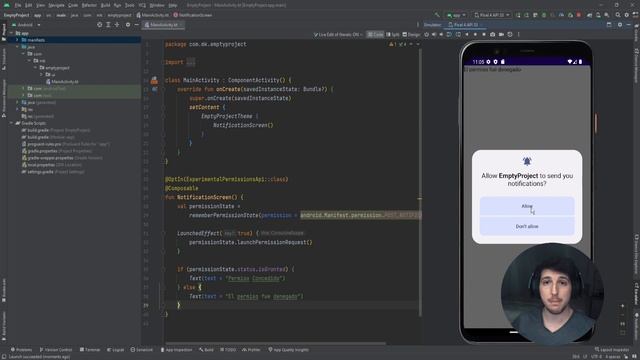Click the emulator volume up icon
This screenshot has width=640, height=360.
pyautogui.click(x=434, y=35)
